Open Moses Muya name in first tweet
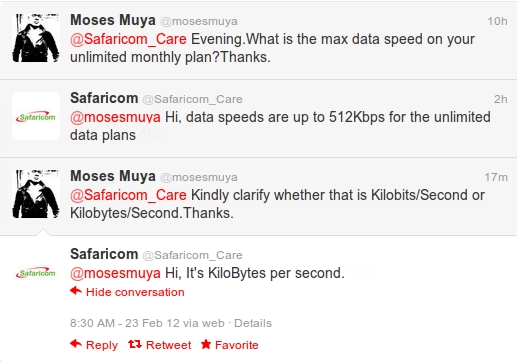Screen dimensions: 517x362 113,20
